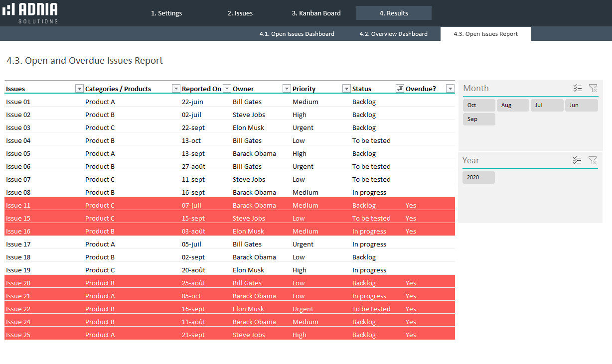The image size is (612, 364).
Task: Open the Priority column filter dropdown
Action: [346, 88]
